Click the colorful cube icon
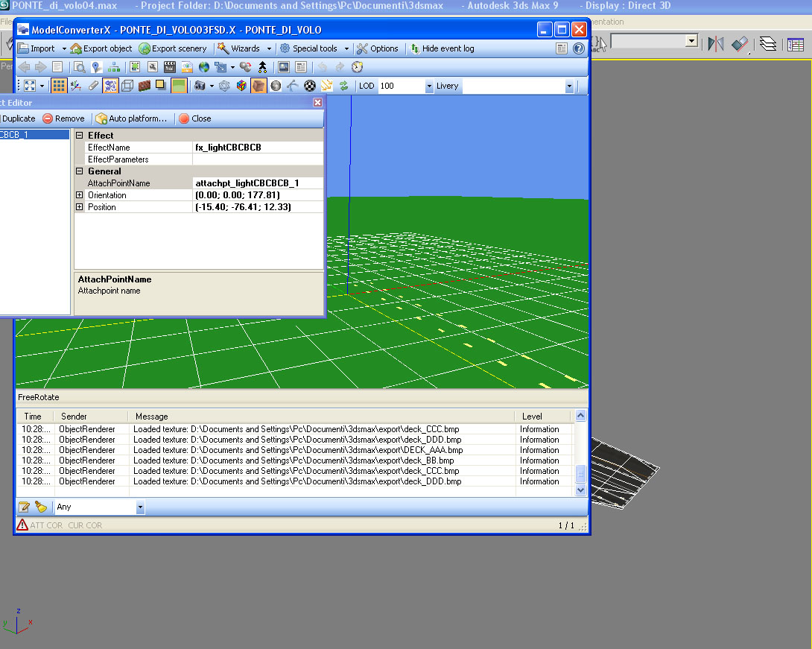This screenshot has height=649, width=812. 241,86
